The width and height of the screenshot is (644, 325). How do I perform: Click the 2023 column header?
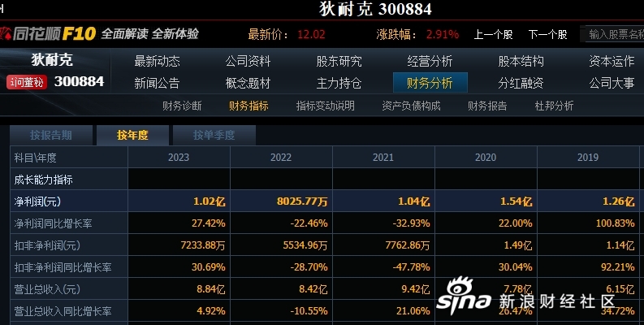(x=179, y=158)
